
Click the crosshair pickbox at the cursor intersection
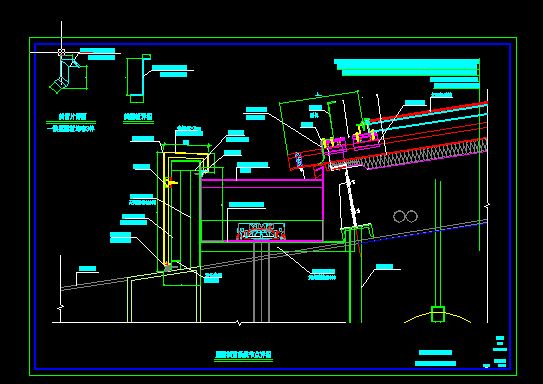coord(61,52)
